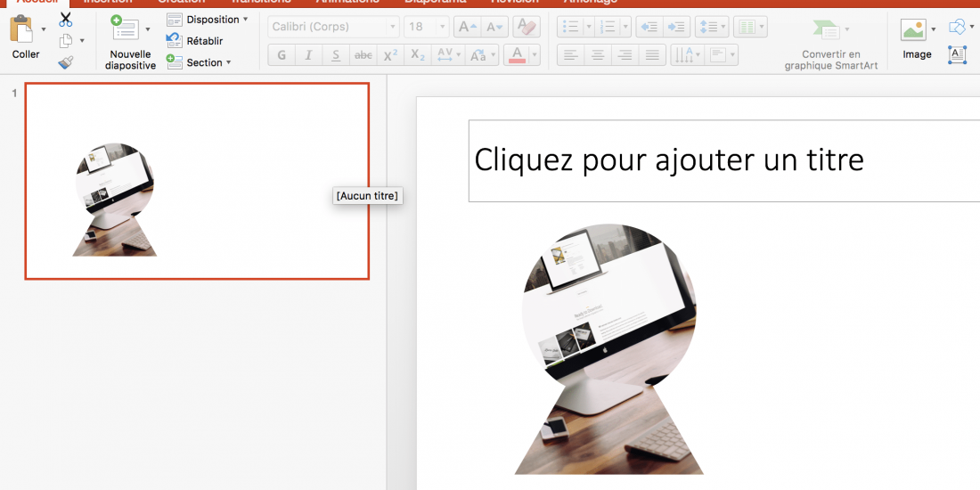Open the numbering styles arrow
Image resolution: width=980 pixels, height=490 pixels.
point(625,27)
